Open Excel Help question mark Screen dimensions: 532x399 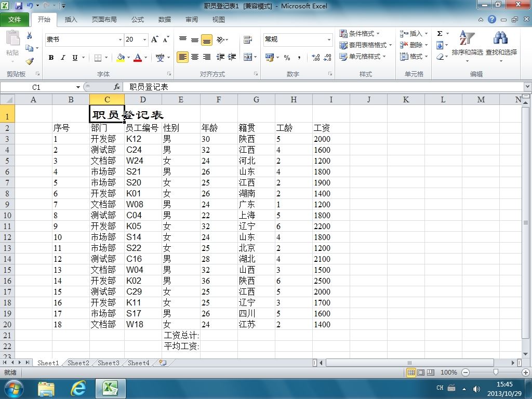(492, 19)
